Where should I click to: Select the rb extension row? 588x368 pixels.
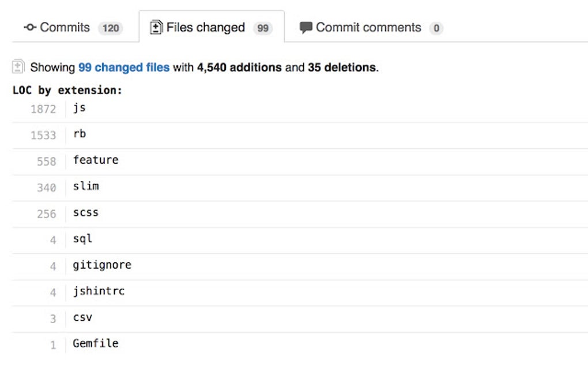[80, 134]
